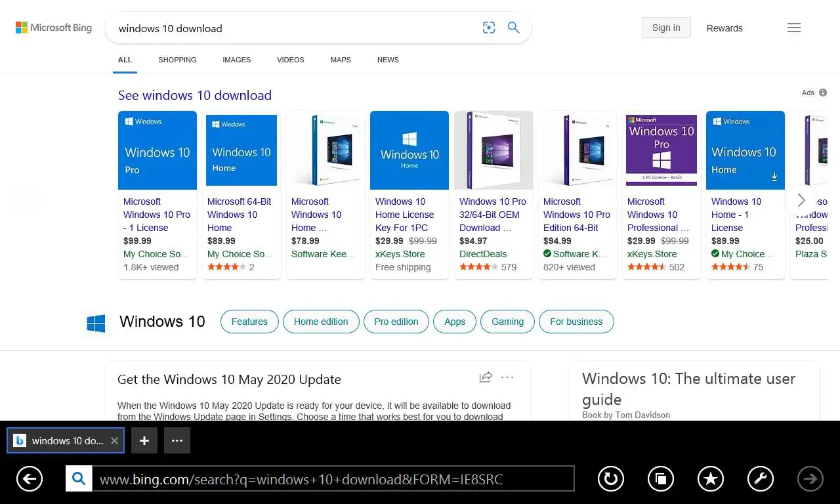Open a new tab with plus button
The width and height of the screenshot is (840, 504).
click(144, 441)
